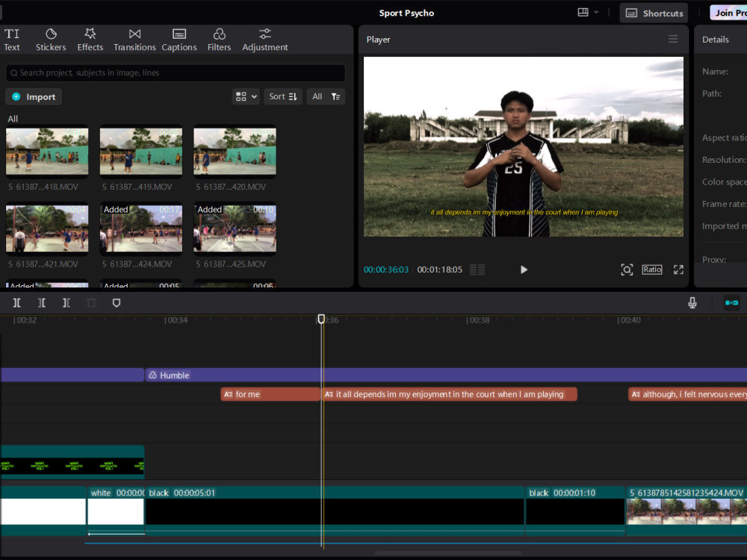Viewport: 747px width, 560px height.
Task: Select thumbnail 5_61387...420.MOV
Action: tap(235, 151)
